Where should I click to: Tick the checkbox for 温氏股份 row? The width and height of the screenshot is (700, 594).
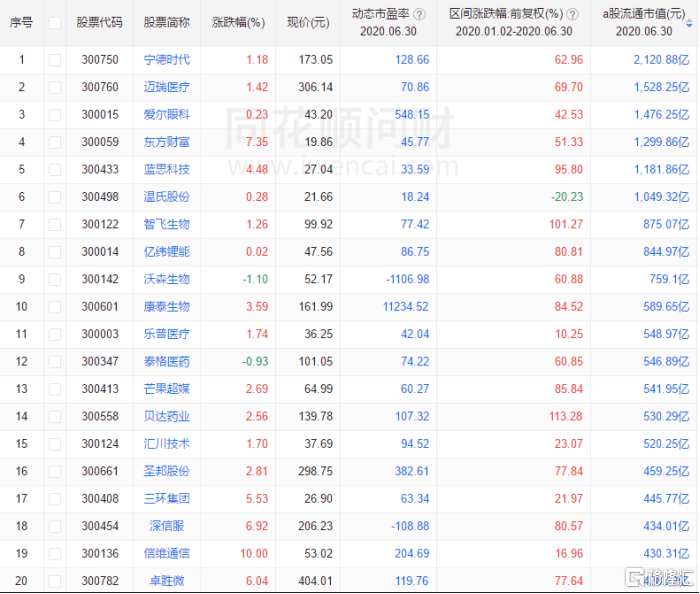(x=55, y=197)
